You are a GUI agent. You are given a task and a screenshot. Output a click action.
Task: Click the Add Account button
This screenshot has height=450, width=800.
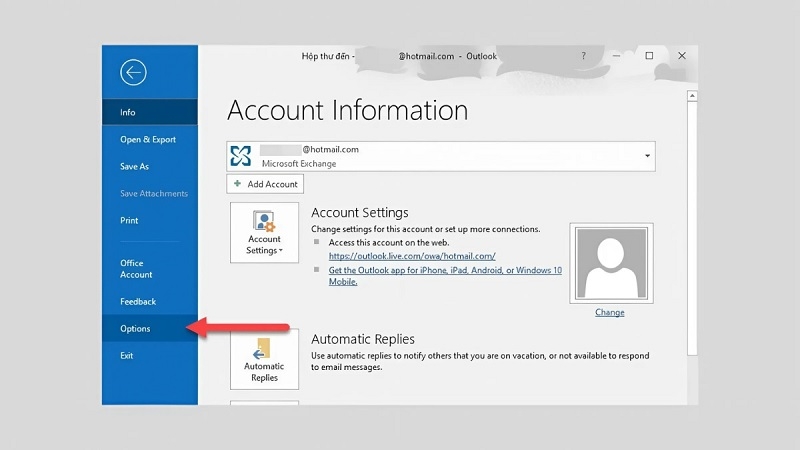[x=265, y=184]
